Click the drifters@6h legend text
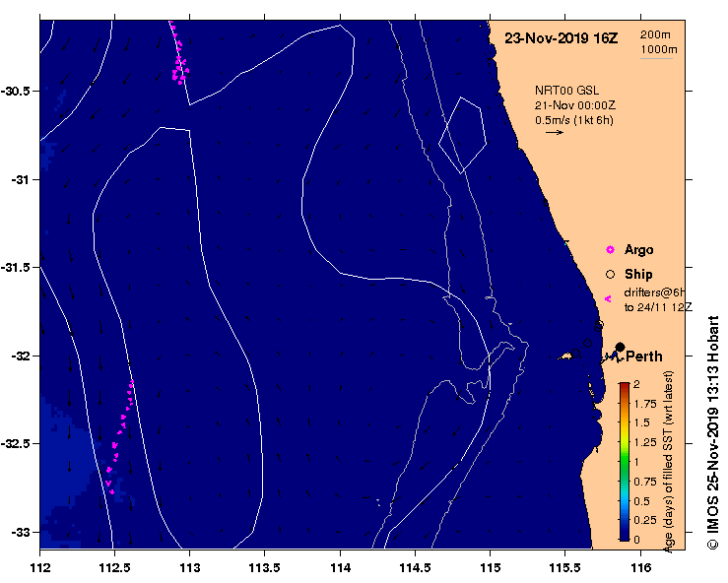Viewport: 728px width, 583px height. pyautogui.click(x=655, y=292)
